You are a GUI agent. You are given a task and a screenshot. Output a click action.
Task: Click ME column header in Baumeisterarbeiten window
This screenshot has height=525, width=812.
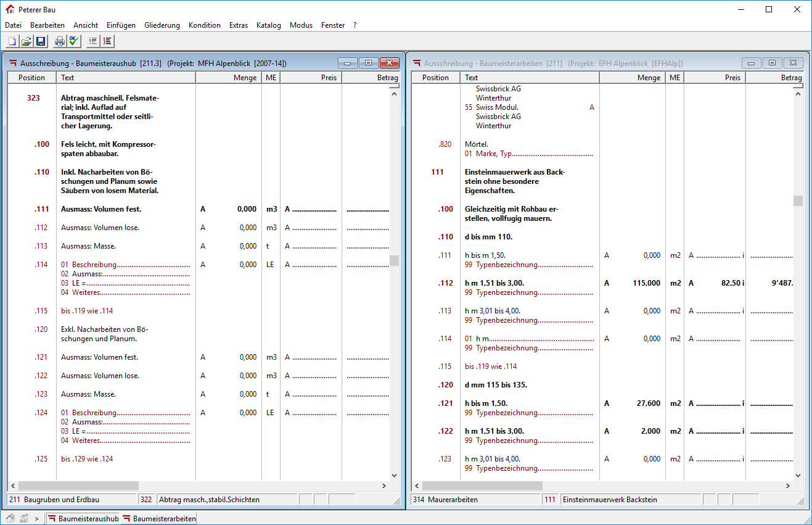675,78
